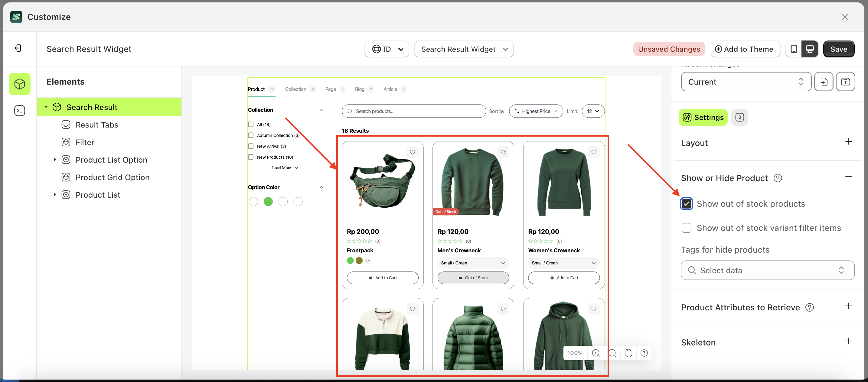Screen dimensions: 868x382
Task: Open the code console sidebar icon
Action: coord(20,111)
